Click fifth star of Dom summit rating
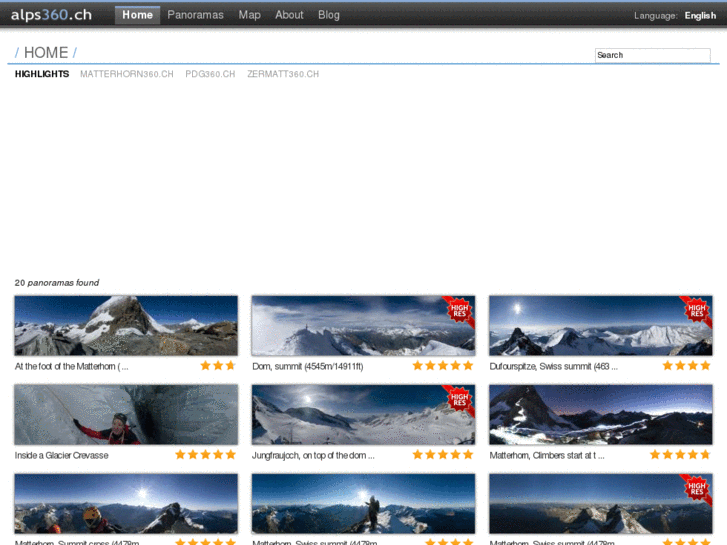 tap(468, 365)
